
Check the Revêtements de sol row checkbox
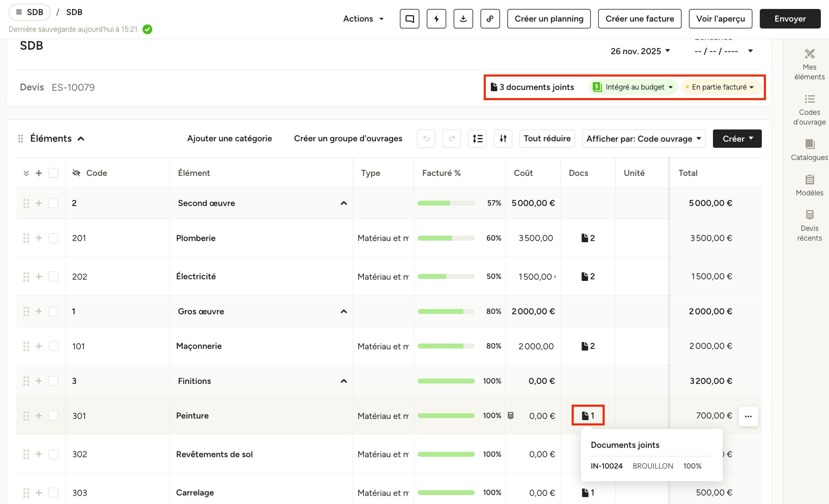tap(53, 454)
